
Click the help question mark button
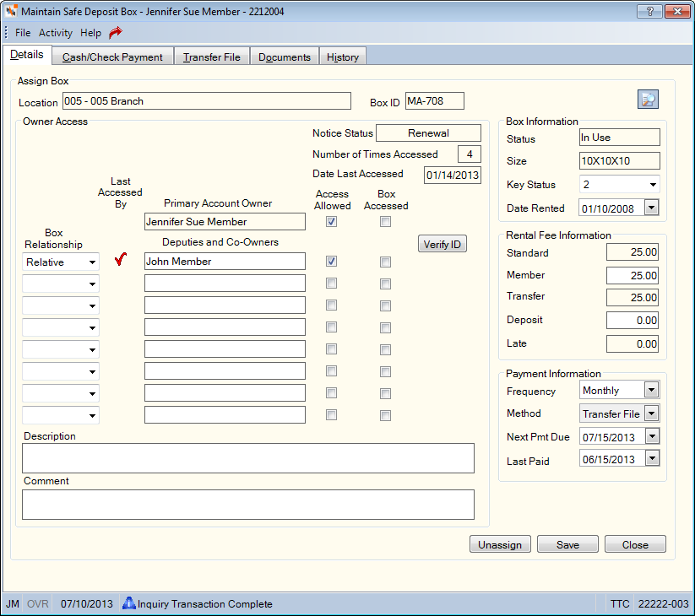coord(649,12)
